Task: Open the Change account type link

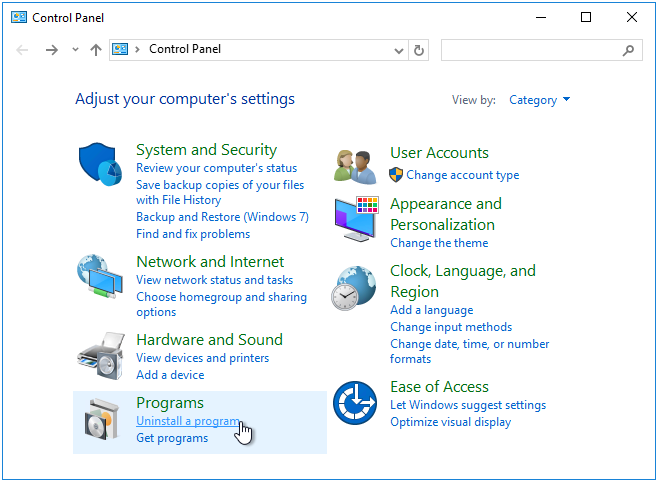Action: tap(462, 175)
